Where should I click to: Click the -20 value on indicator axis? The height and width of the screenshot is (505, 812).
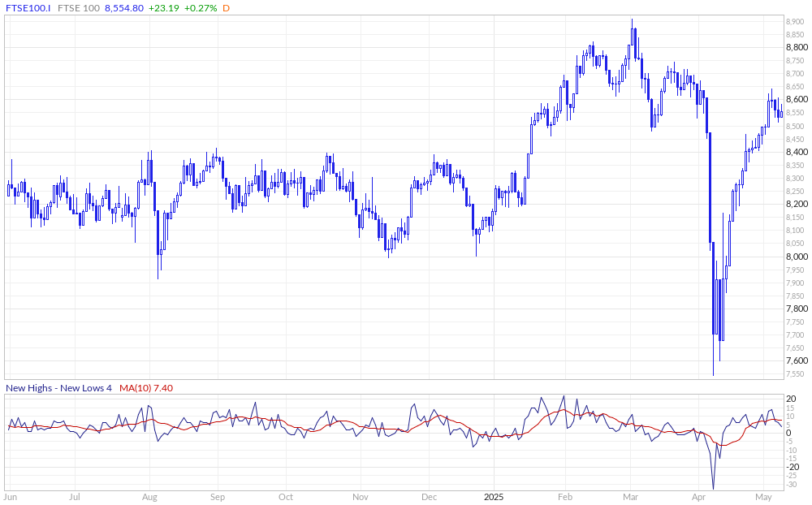793,467
